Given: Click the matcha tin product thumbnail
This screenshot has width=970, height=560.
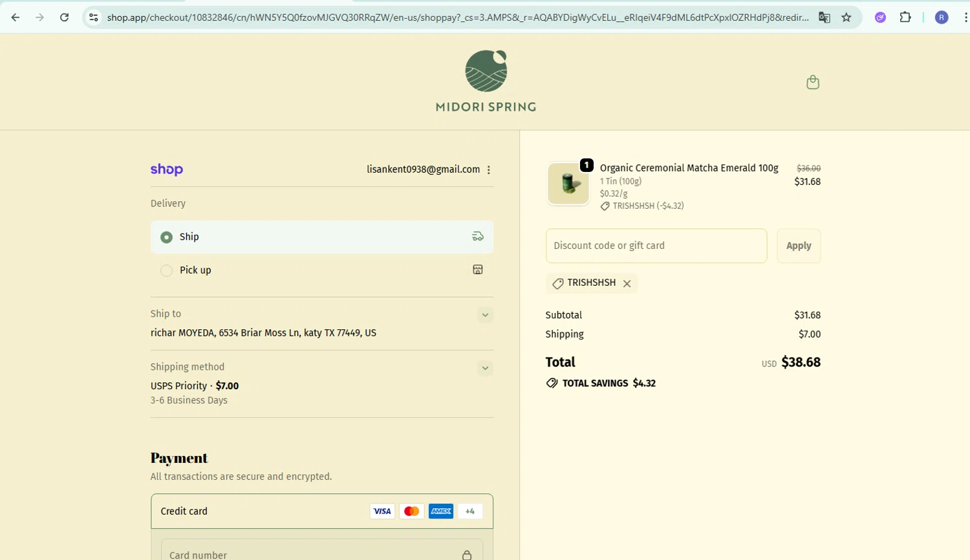Looking at the screenshot, I should coord(568,184).
